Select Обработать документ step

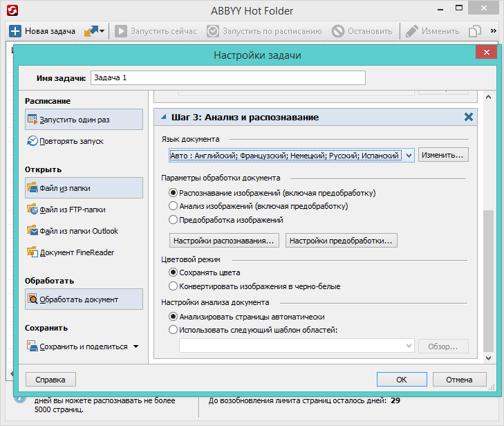pos(84,299)
